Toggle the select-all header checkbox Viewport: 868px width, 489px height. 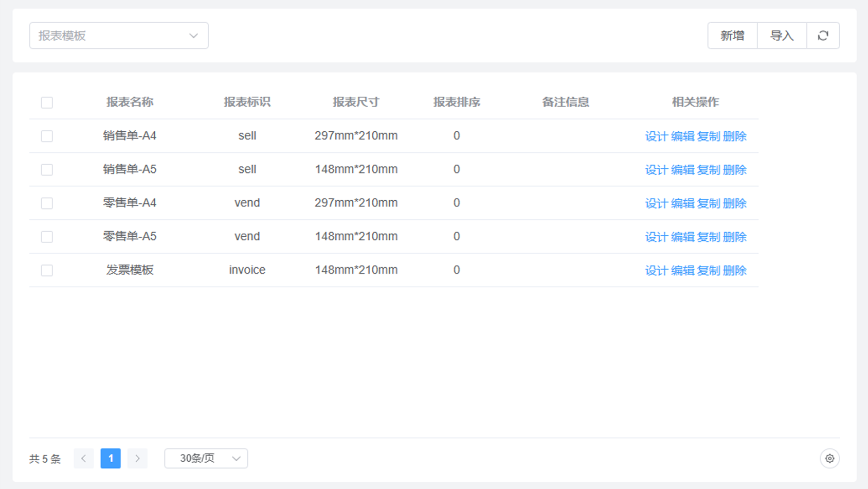point(47,102)
